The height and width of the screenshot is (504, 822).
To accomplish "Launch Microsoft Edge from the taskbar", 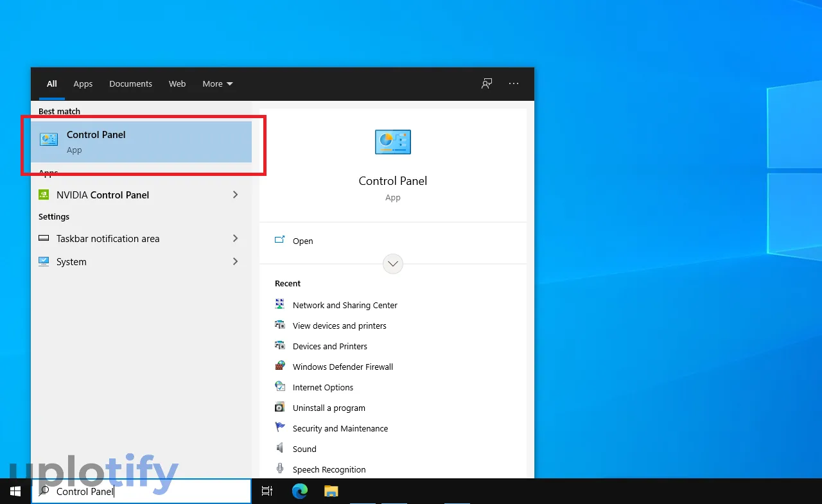I will (x=299, y=491).
